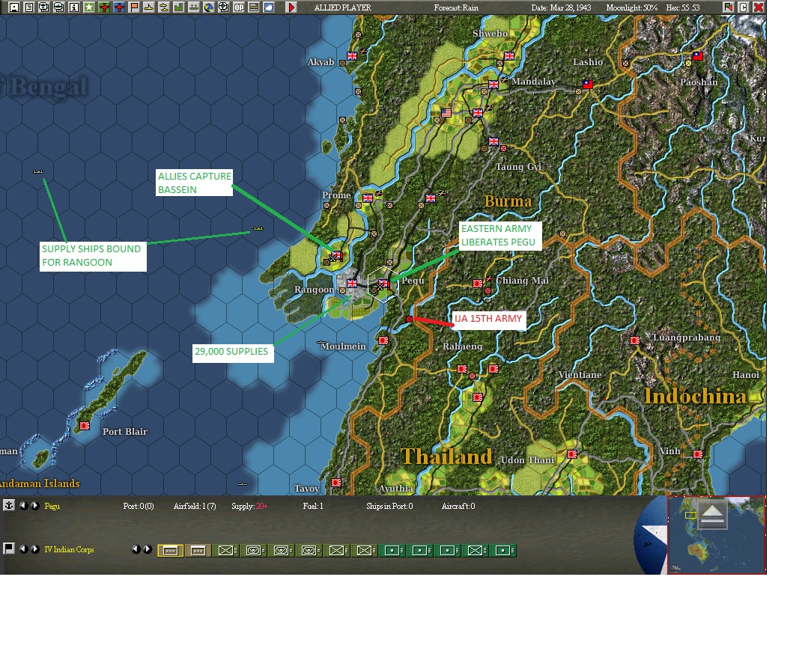Viewport: 811px width, 672px height.
Task: Select the British flag at Akyab
Action: click(x=352, y=56)
